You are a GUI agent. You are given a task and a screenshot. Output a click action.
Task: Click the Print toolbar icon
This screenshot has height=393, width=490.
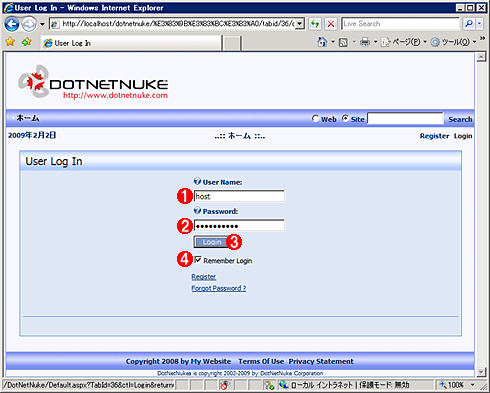tap(365, 42)
